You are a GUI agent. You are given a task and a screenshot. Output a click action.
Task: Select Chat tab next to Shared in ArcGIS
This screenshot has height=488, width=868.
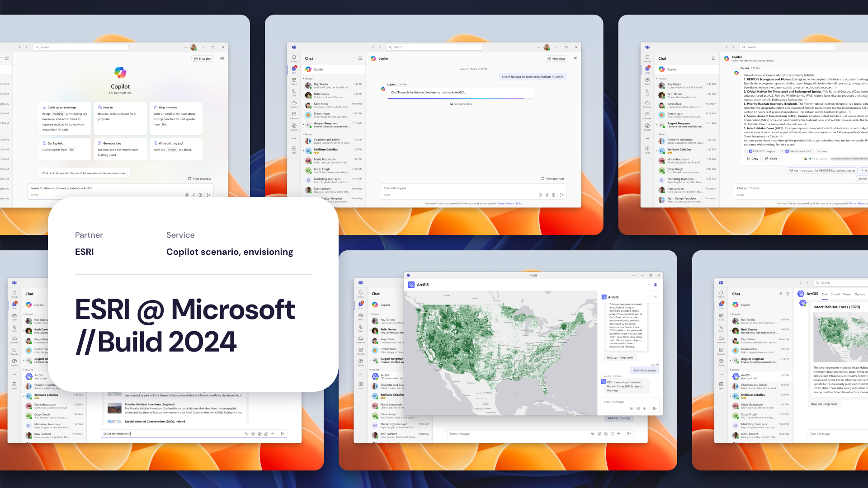(825, 294)
